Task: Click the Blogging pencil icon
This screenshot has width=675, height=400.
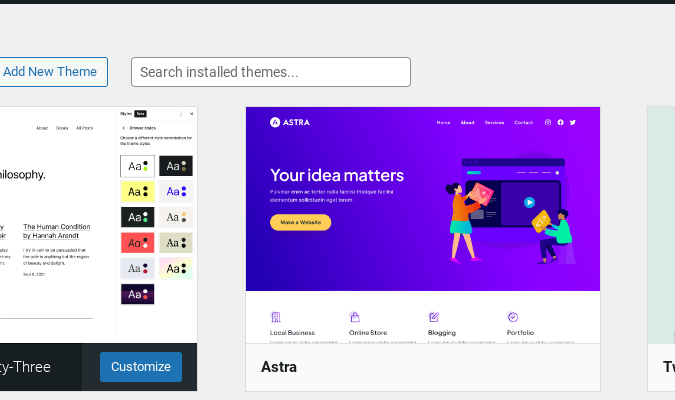Action: coord(433,317)
